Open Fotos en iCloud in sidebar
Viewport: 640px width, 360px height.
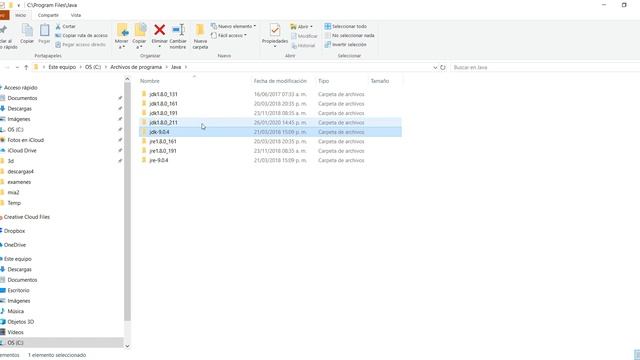click(25, 140)
